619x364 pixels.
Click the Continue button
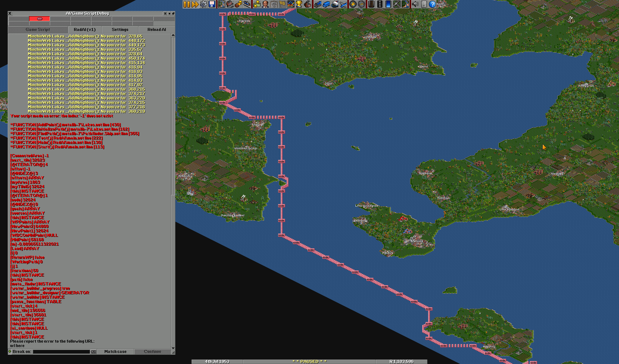(x=153, y=352)
